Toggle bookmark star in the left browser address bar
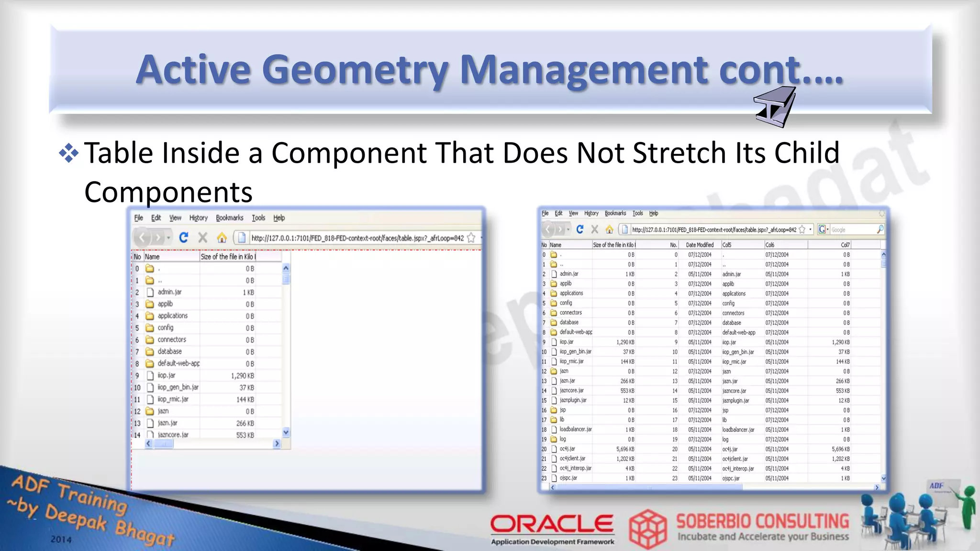The height and width of the screenshot is (551, 980). (471, 238)
